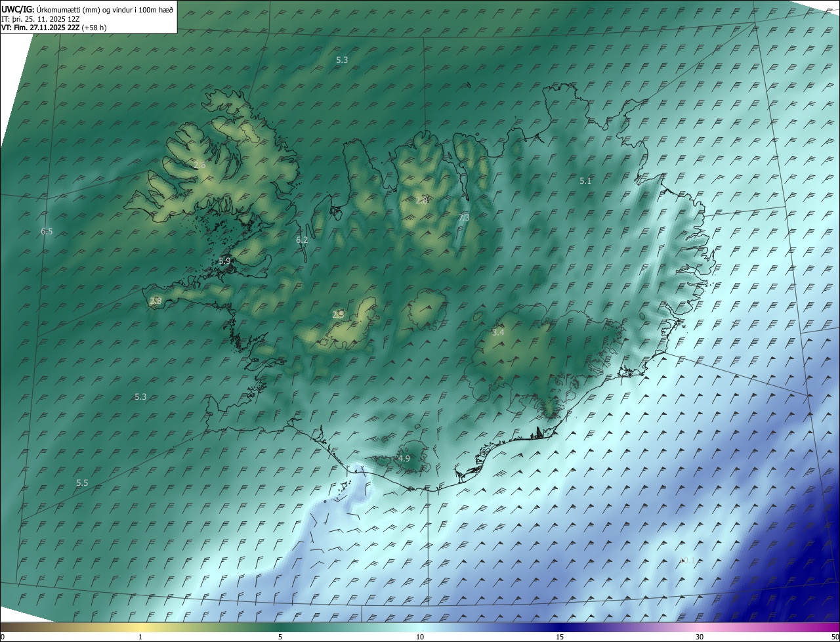The image size is (840, 642).
Task: Click the 4.9 value label near the south coast
Action: 404,459
